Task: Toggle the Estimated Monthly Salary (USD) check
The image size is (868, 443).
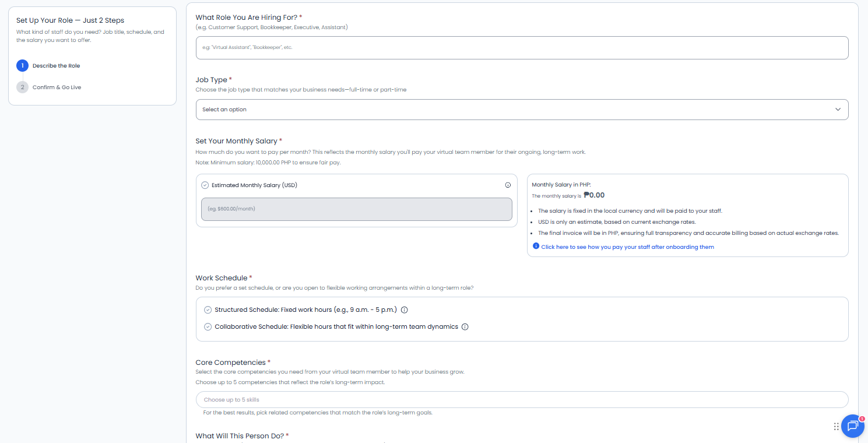Action: (x=205, y=185)
